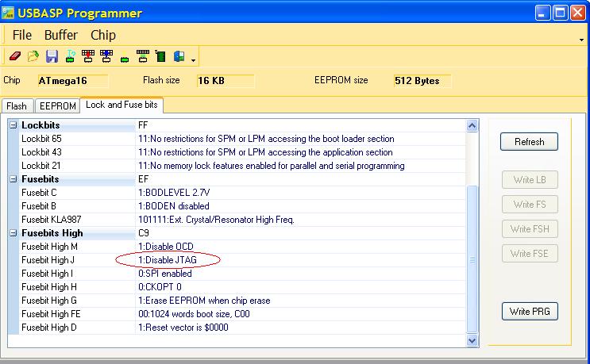Maximize the USBASP Programmer window
Image resolution: width=590 pixels, height=364 pixels.
(560, 13)
